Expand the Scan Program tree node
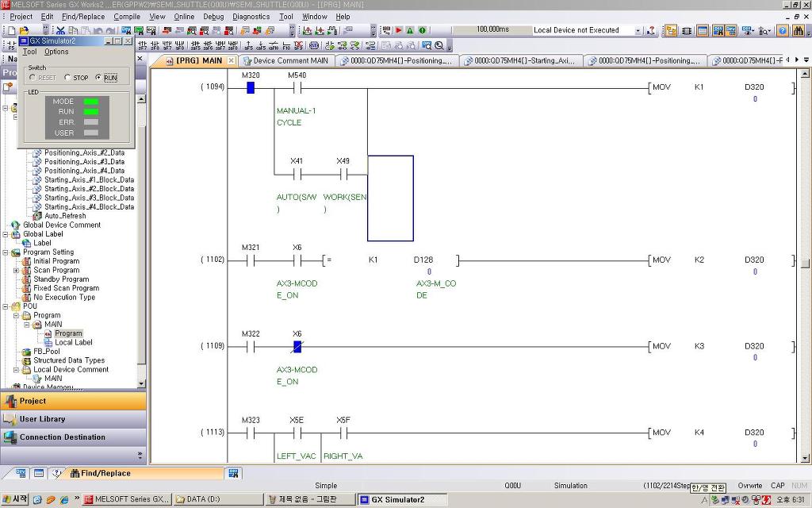Viewport: 812px width, 508px height. click(16, 270)
